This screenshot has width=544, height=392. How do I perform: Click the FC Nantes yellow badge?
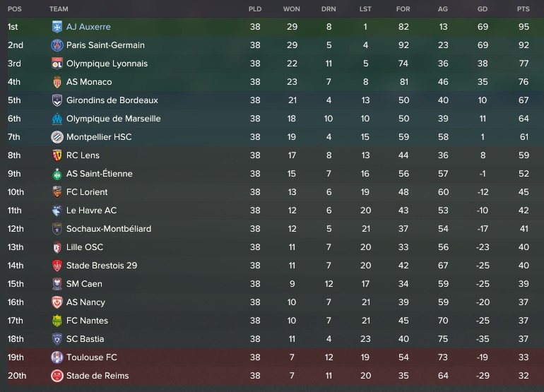pos(57,321)
